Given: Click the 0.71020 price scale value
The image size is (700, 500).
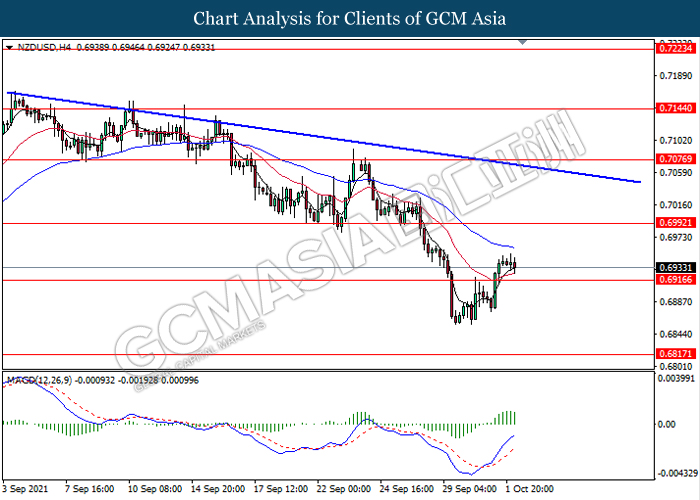Looking at the screenshot, I should tap(676, 141).
